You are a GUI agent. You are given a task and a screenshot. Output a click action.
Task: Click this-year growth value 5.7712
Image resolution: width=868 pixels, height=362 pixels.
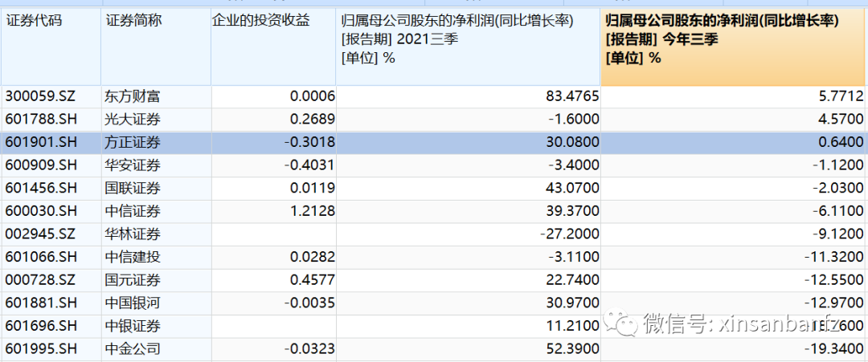pos(841,96)
